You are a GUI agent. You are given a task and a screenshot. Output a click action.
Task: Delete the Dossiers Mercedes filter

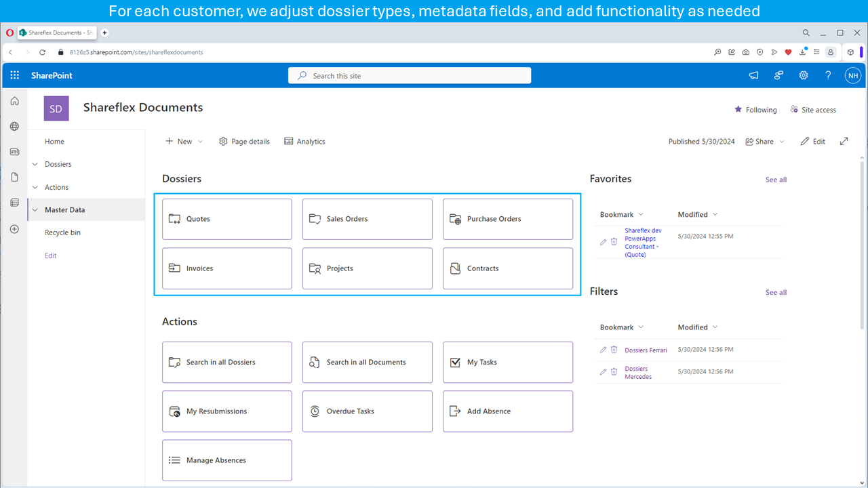point(614,372)
